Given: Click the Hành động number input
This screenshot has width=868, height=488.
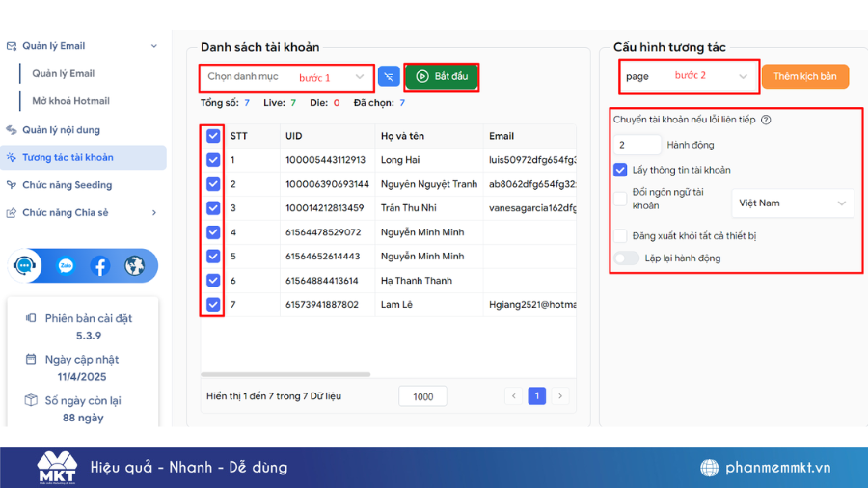Looking at the screenshot, I should tap(637, 145).
